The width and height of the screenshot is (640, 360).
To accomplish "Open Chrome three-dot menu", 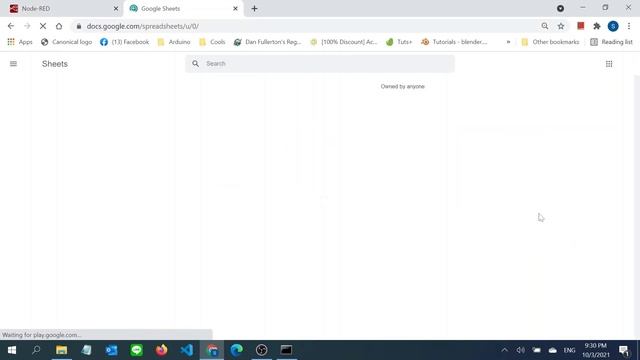I will (x=629, y=26).
